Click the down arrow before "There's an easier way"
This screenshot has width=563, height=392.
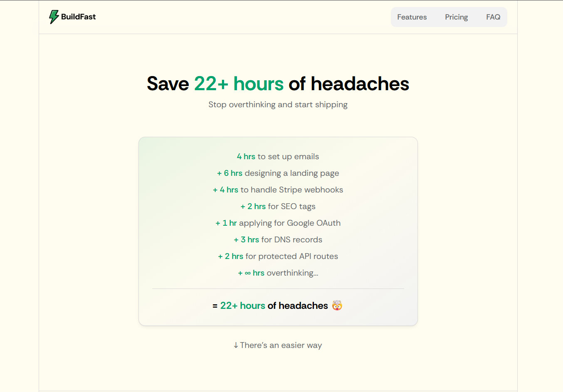click(x=236, y=345)
